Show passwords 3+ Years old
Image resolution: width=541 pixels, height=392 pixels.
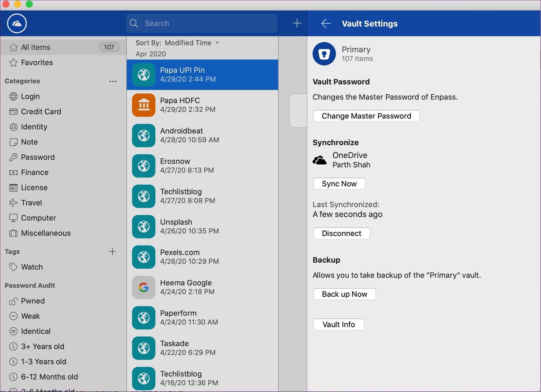[x=63, y=346]
